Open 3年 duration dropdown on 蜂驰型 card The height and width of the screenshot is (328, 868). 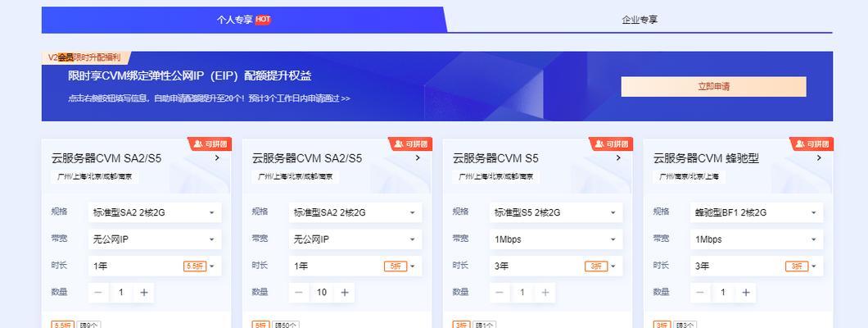coord(757,266)
